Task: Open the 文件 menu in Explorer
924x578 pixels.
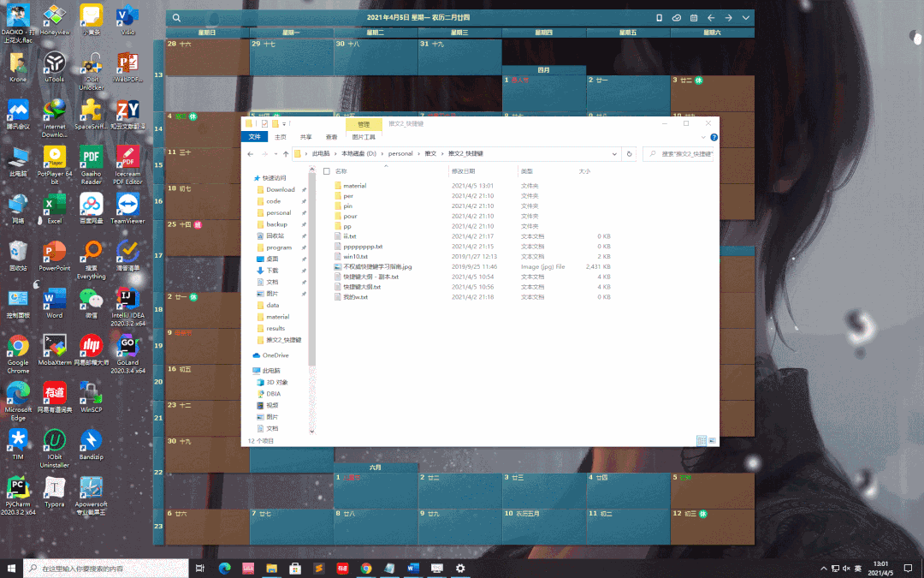Action: [254, 136]
